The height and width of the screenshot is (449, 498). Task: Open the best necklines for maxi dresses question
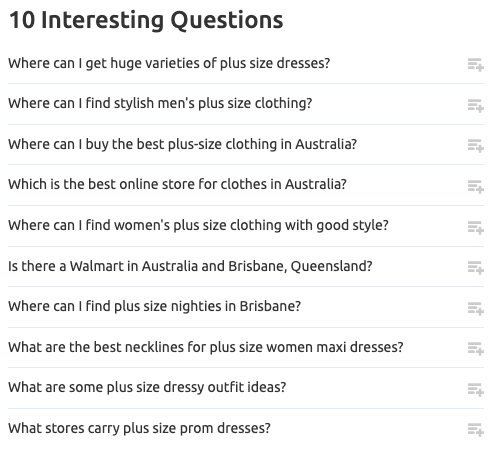point(206,347)
